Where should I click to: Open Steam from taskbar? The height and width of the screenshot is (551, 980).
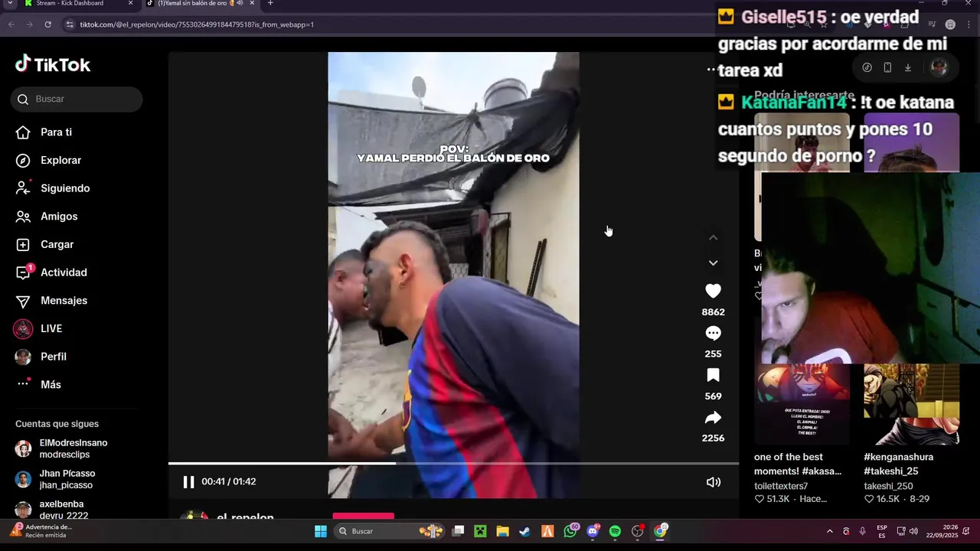pyautogui.click(x=524, y=531)
